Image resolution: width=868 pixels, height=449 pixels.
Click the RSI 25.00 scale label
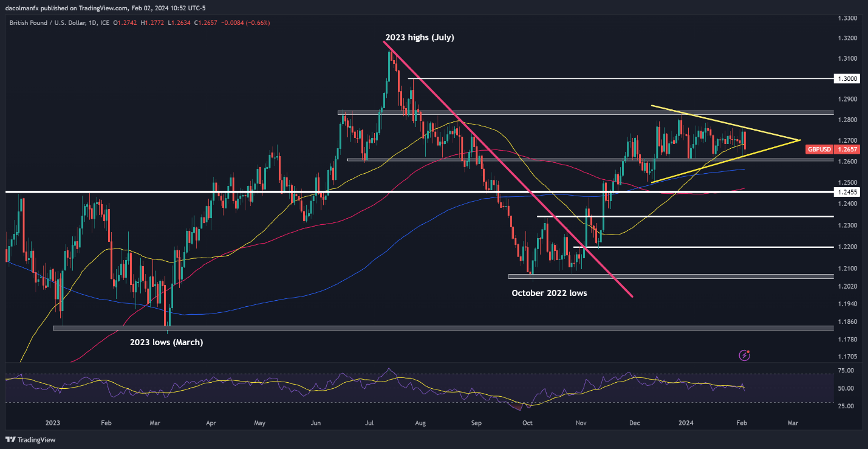click(x=845, y=406)
